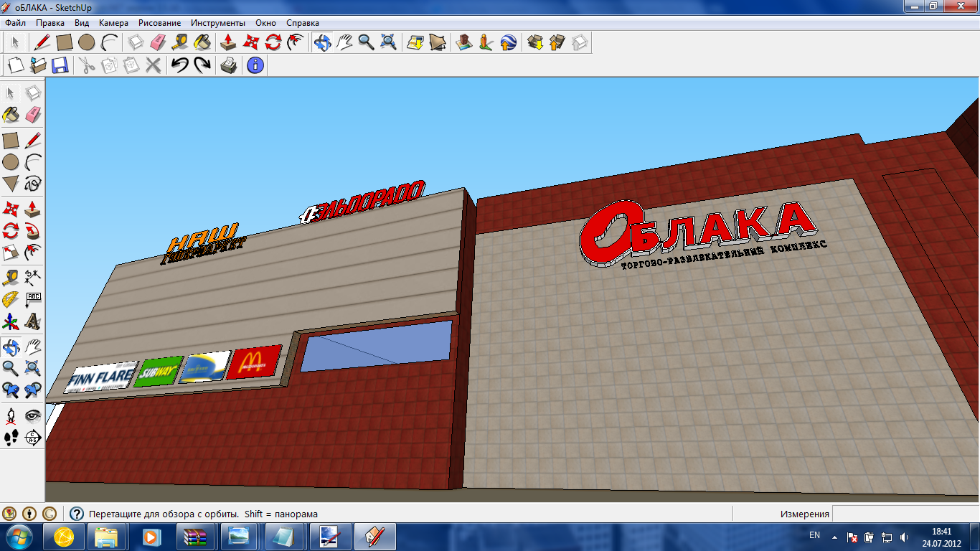This screenshot has height=551, width=980.
Task: Click the EN language indicator
Action: click(814, 535)
